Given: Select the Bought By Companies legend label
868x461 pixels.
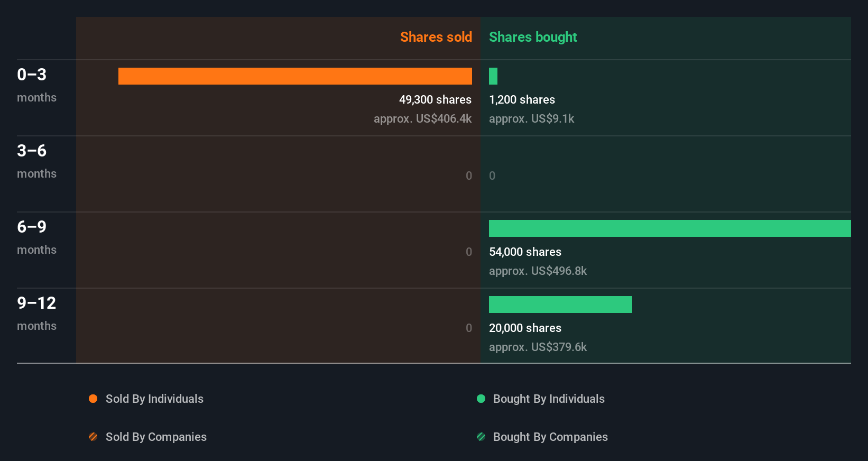Looking at the screenshot, I should pos(550,437).
